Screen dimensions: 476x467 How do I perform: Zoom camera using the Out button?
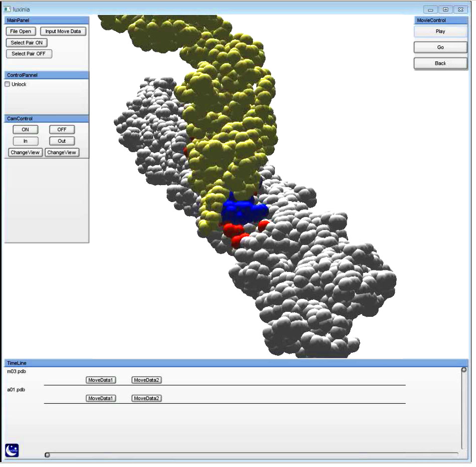(x=62, y=141)
